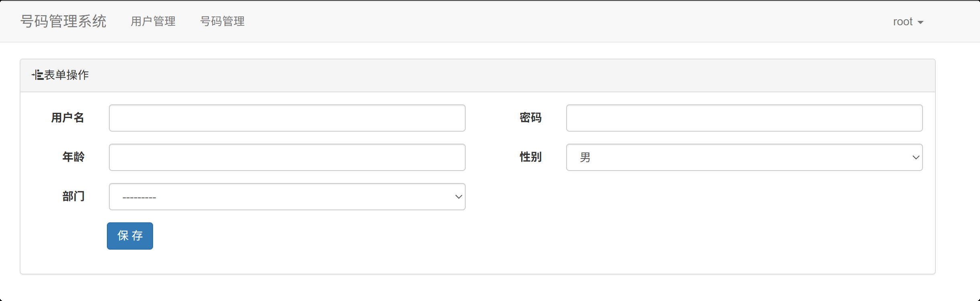Open the 号码管理 menu item
980x301 pixels.
coord(222,21)
